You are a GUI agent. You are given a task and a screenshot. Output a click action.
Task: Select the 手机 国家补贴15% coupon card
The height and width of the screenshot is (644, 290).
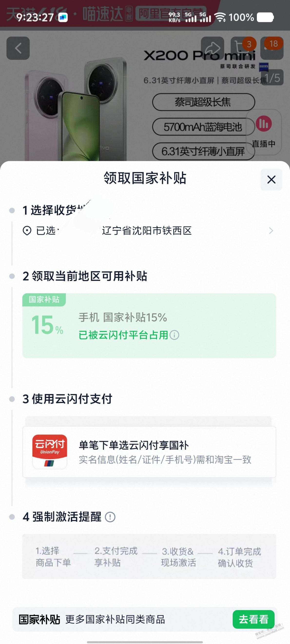click(149, 325)
